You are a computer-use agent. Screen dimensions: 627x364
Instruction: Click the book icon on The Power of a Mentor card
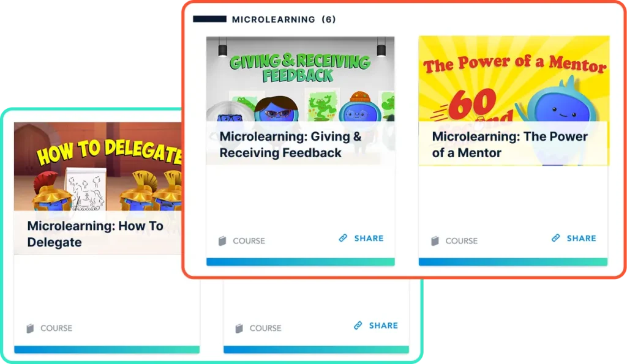point(435,241)
